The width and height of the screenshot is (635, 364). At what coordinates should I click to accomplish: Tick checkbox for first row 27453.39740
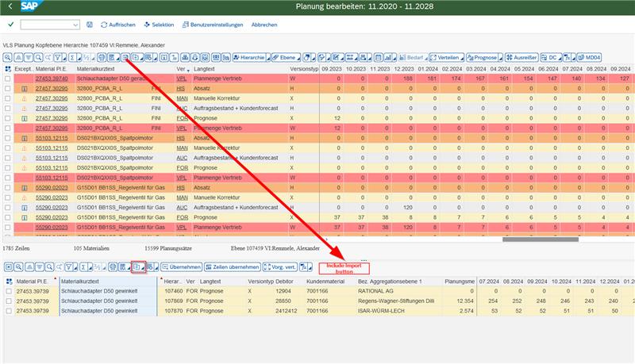tap(8, 79)
